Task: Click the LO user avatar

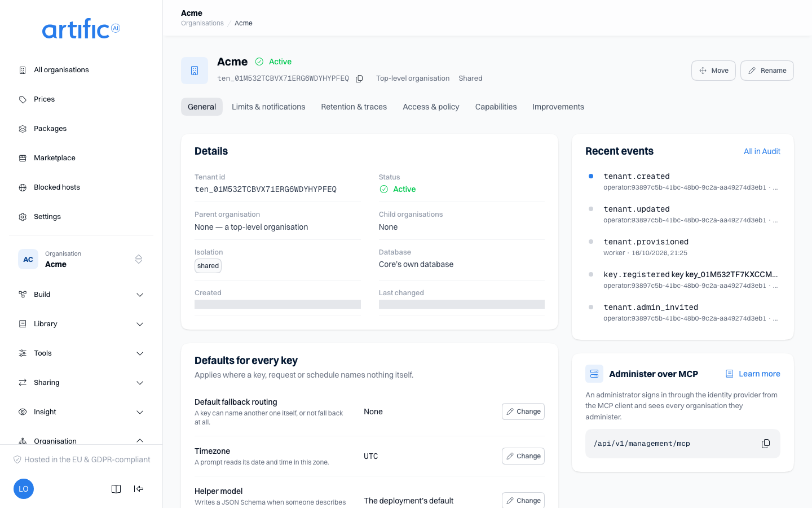Action: click(24, 489)
